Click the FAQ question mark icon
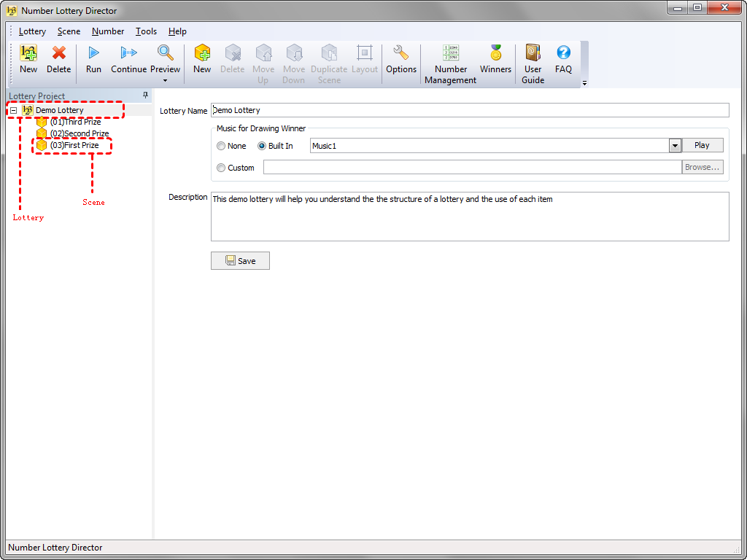 coord(563,53)
